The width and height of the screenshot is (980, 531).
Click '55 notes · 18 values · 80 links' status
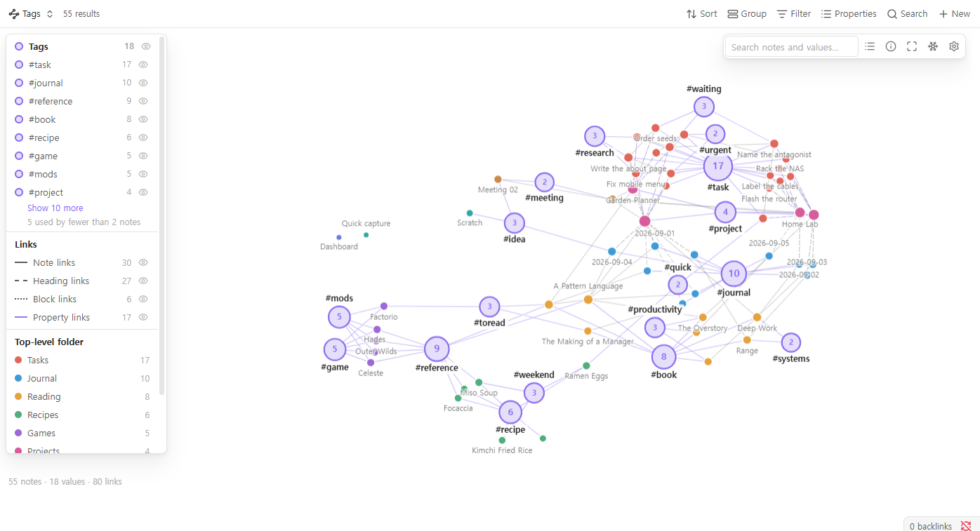coord(65,482)
